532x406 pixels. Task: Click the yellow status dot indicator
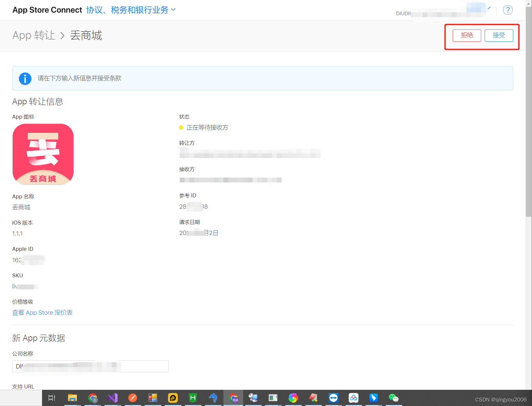click(x=181, y=128)
